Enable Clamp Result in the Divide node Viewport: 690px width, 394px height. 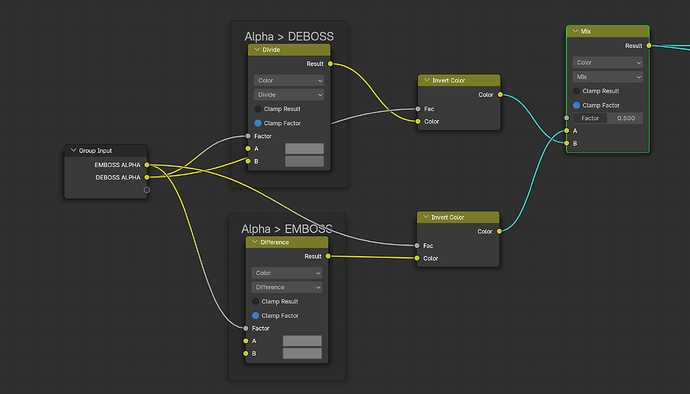click(258, 109)
